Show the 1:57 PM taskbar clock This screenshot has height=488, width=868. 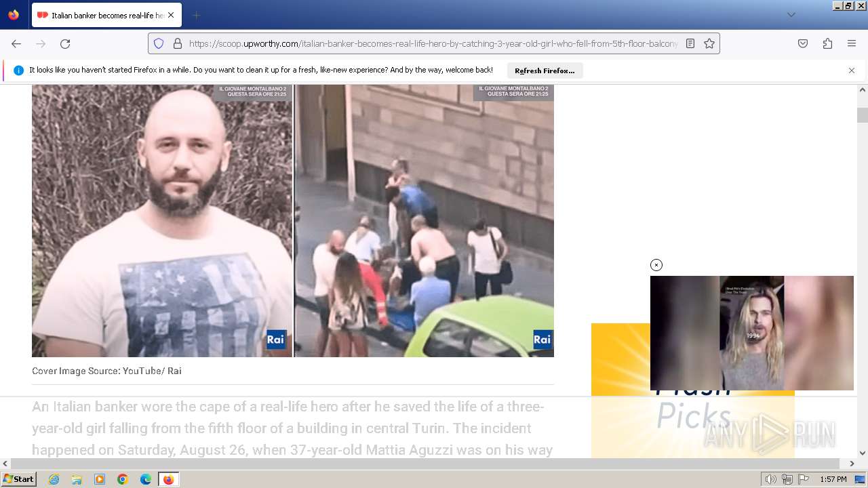[833, 479]
